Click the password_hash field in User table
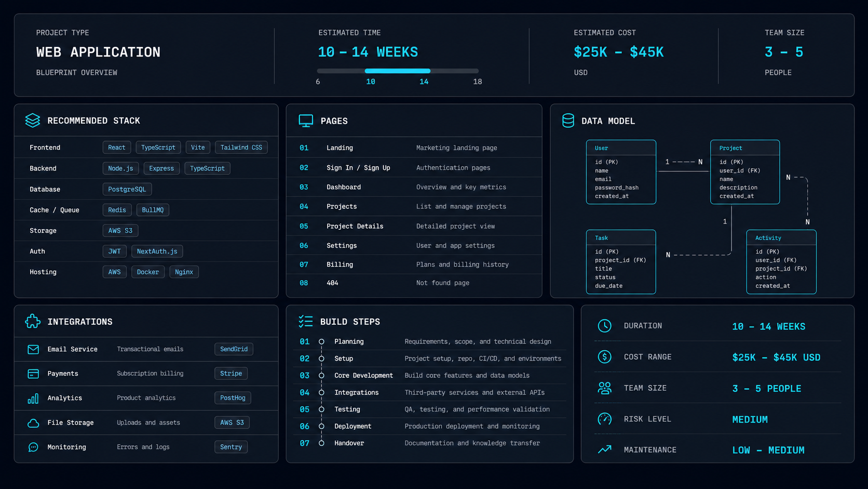Image resolution: width=868 pixels, height=489 pixels. point(617,188)
